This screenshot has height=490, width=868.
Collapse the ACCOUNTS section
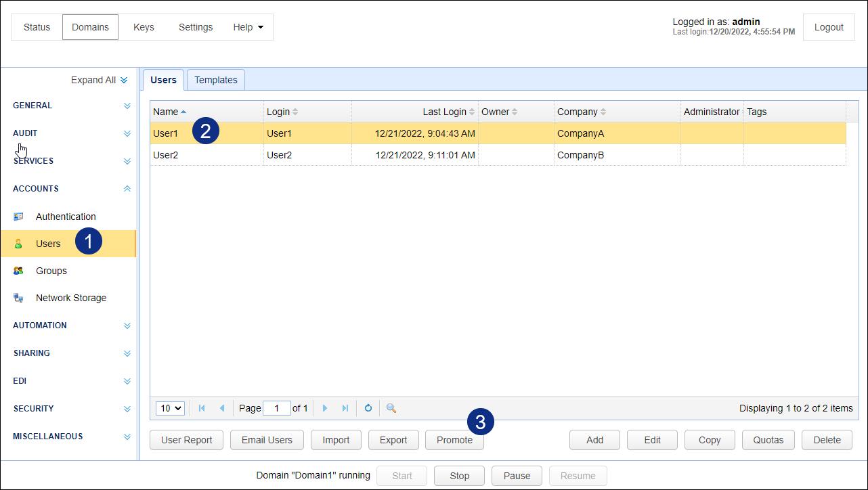pyautogui.click(x=127, y=189)
